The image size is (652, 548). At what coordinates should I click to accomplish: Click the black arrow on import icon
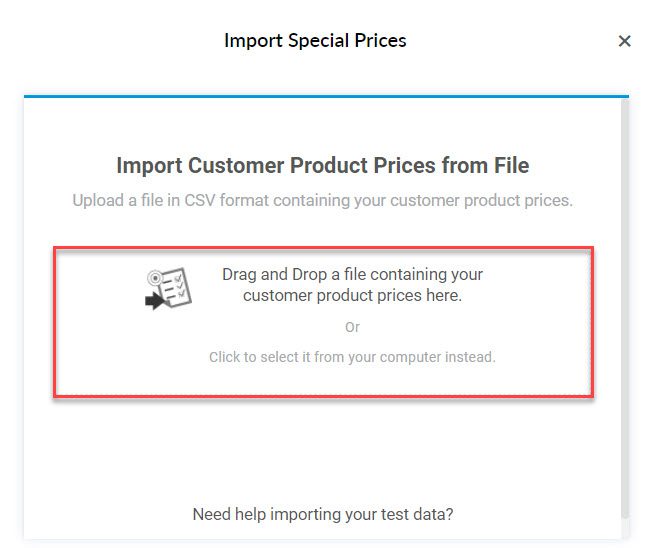tap(155, 301)
